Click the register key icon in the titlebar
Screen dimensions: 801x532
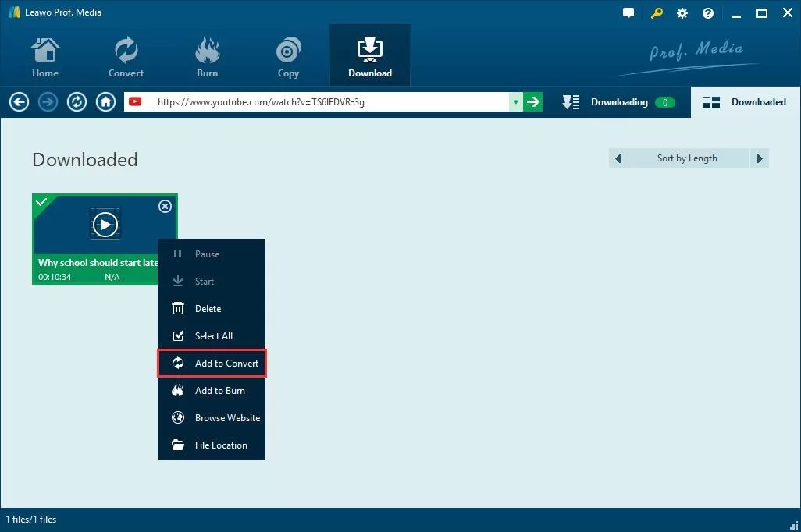coord(657,12)
